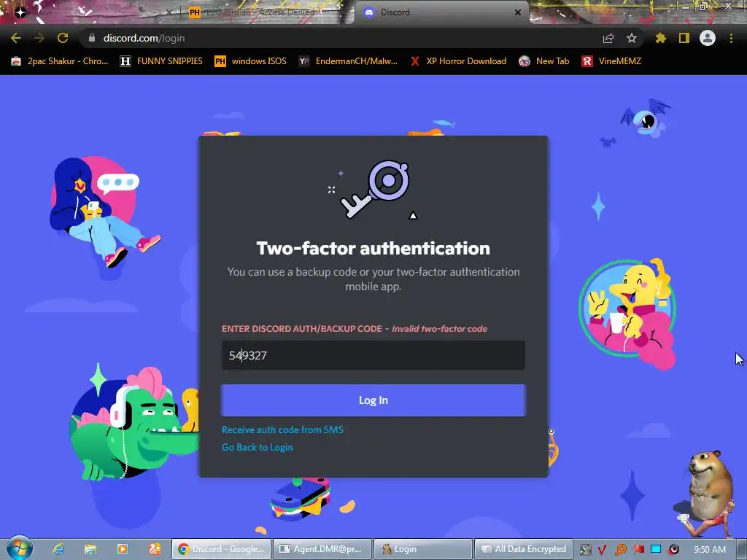Click the lock icon beside discord.com

click(92, 38)
